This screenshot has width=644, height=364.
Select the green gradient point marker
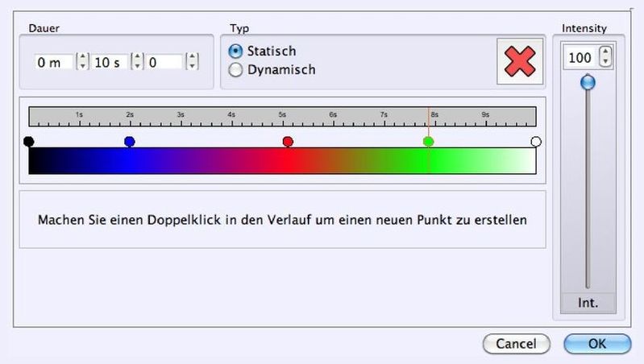click(x=428, y=142)
